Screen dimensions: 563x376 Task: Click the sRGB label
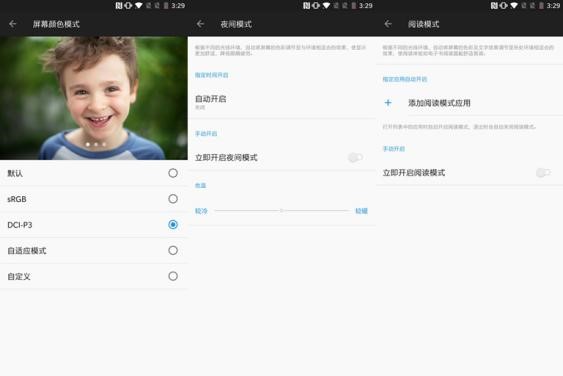point(17,199)
